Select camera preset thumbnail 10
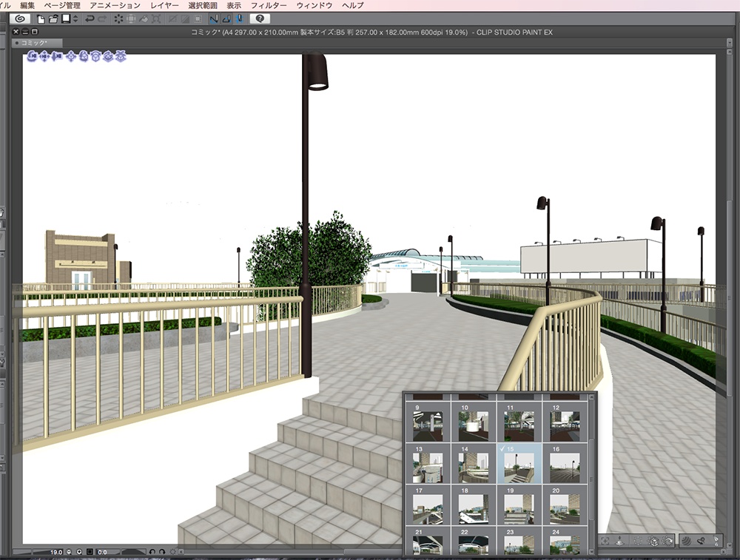This screenshot has height=560, width=740. [474, 422]
